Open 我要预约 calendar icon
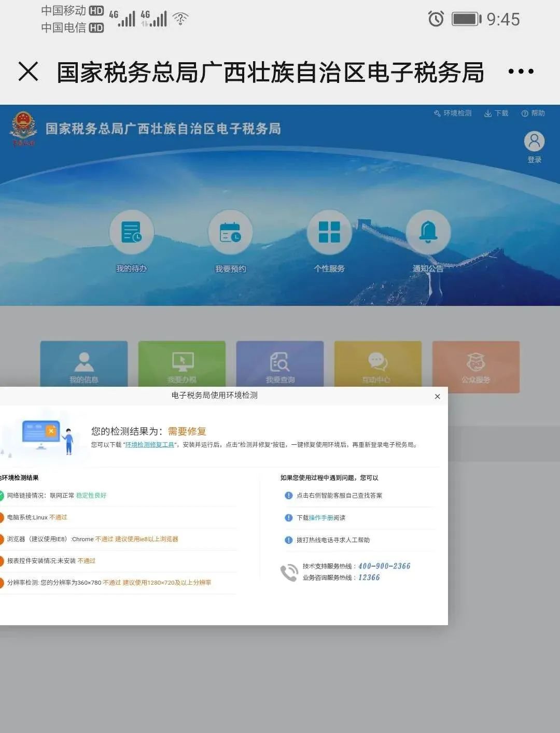Screen dimensions: 560x733 [x=230, y=232]
